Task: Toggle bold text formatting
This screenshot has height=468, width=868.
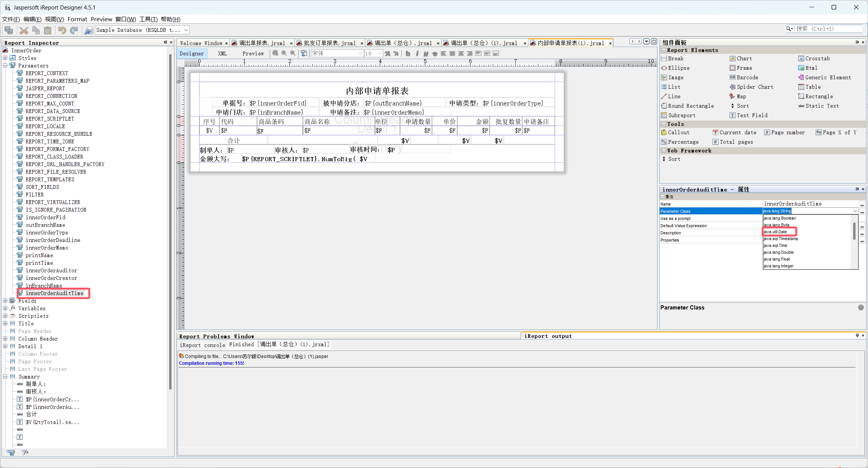Action: point(408,53)
